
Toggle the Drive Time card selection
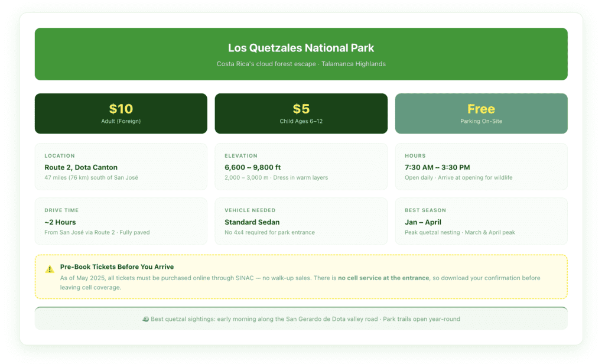[x=121, y=221]
